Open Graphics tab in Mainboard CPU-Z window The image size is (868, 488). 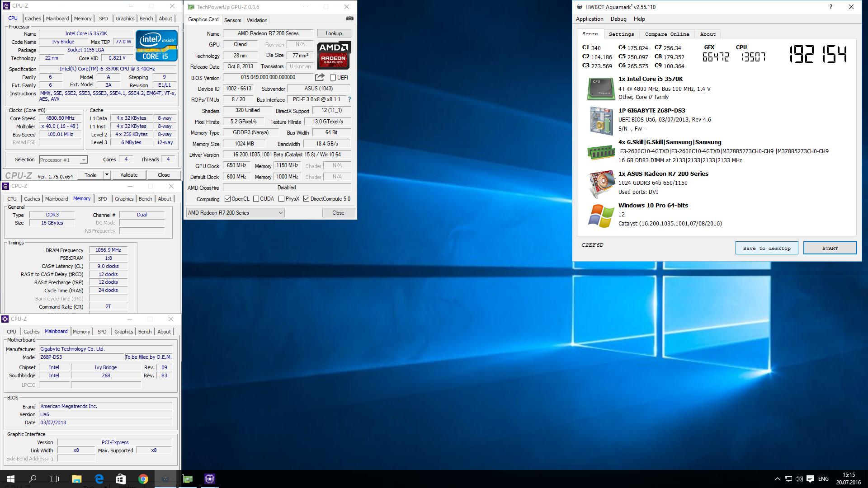point(124,332)
